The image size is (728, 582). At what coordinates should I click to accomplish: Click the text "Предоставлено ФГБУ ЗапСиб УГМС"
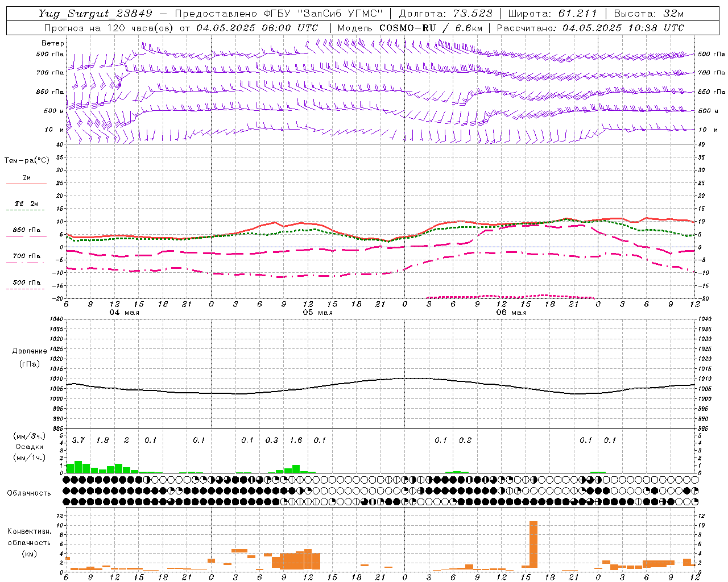279,14
